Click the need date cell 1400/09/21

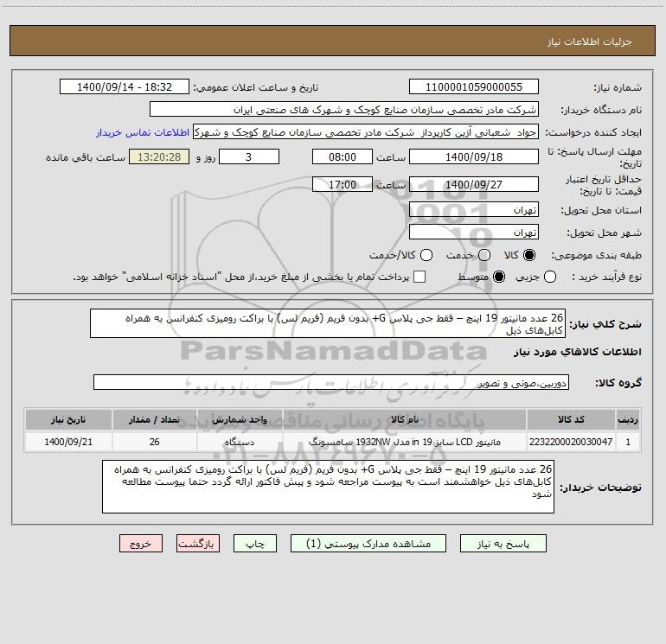click(x=68, y=442)
